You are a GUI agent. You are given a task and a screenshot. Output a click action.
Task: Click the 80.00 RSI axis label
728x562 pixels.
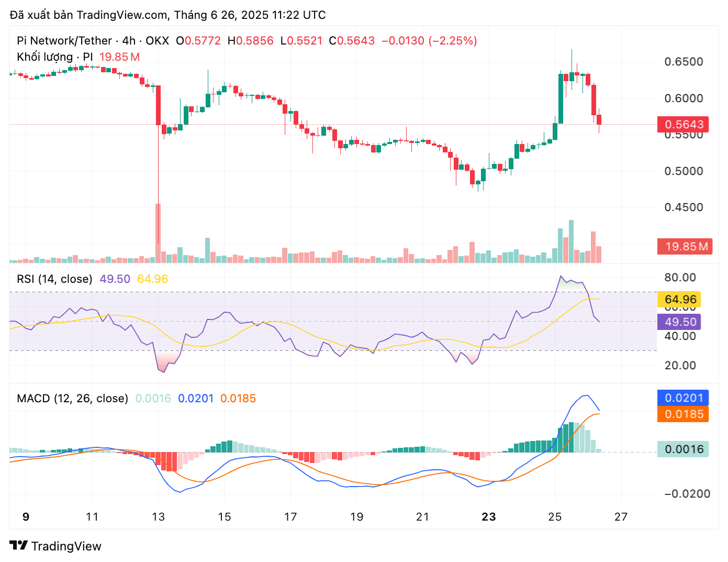680,278
